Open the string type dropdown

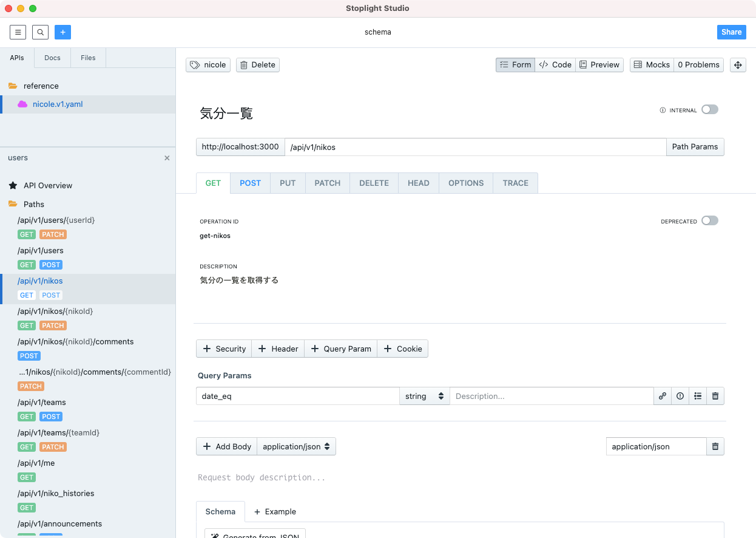pyautogui.click(x=424, y=396)
